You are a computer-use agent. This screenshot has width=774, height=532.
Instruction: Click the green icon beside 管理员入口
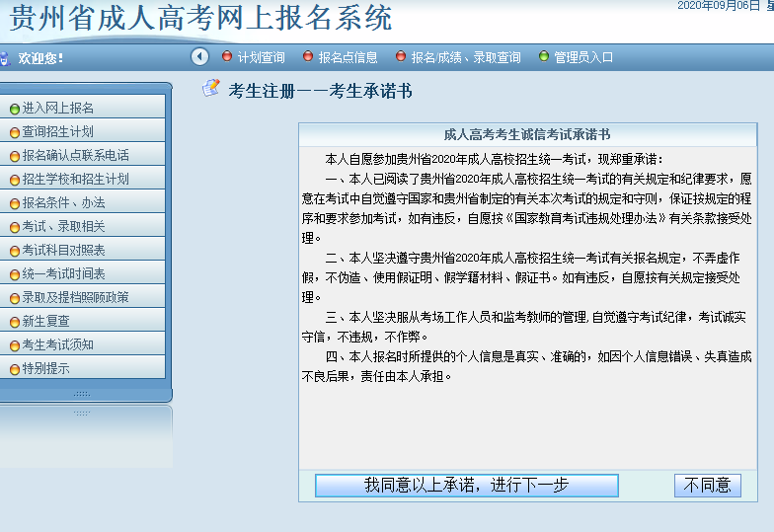544,57
